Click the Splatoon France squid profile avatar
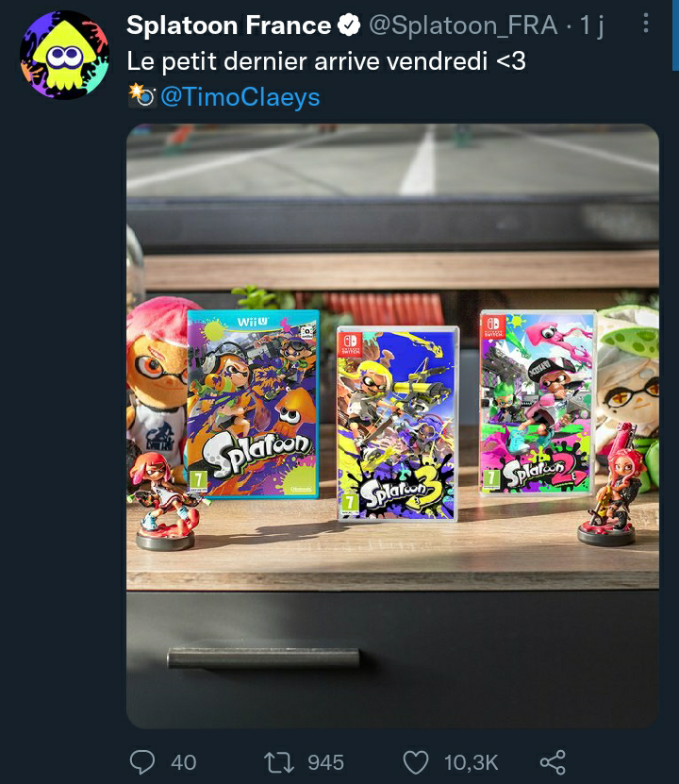 click(x=64, y=55)
